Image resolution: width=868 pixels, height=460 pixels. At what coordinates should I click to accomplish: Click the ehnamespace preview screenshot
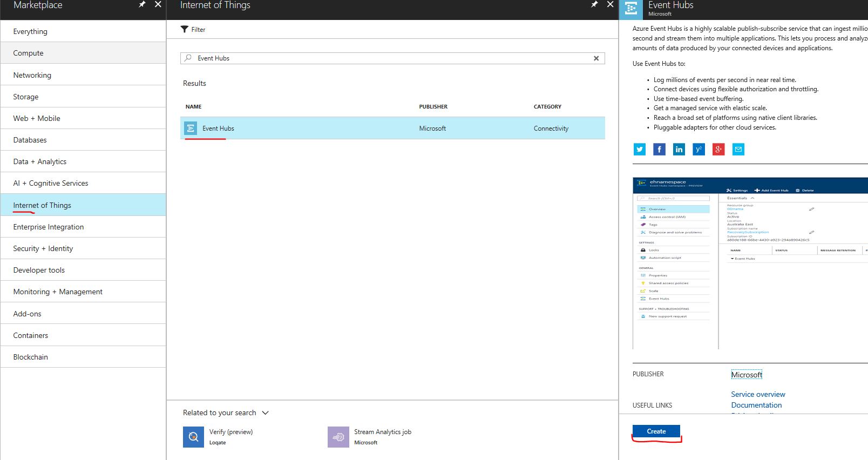coord(750,263)
